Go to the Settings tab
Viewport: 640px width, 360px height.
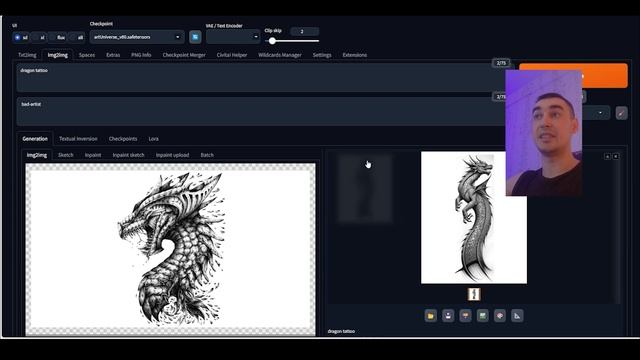coord(322,55)
